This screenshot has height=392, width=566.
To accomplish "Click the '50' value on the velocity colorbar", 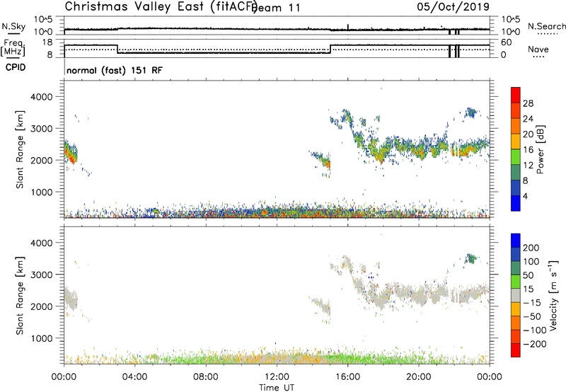I will pos(528,275).
